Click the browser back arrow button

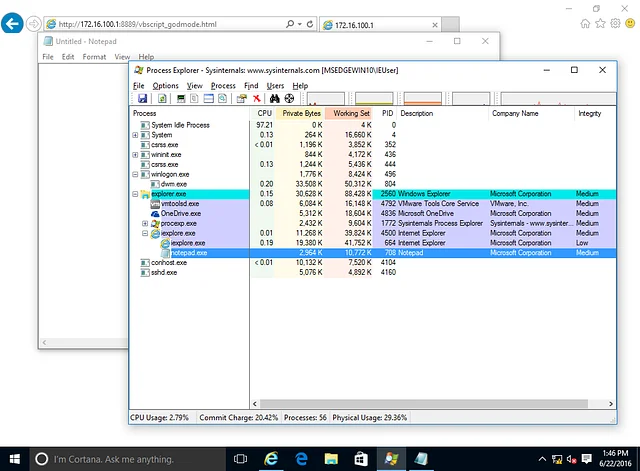(x=14, y=22)
